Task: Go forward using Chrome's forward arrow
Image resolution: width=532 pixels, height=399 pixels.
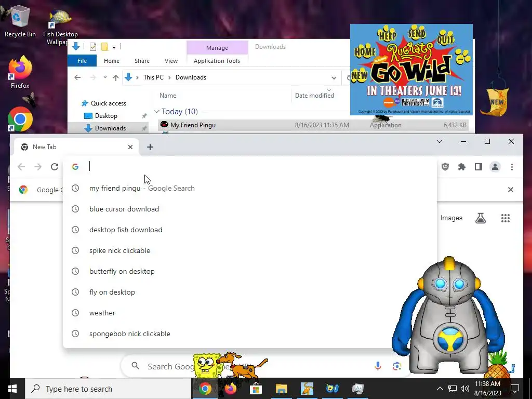Action: [x=37, y=167]
